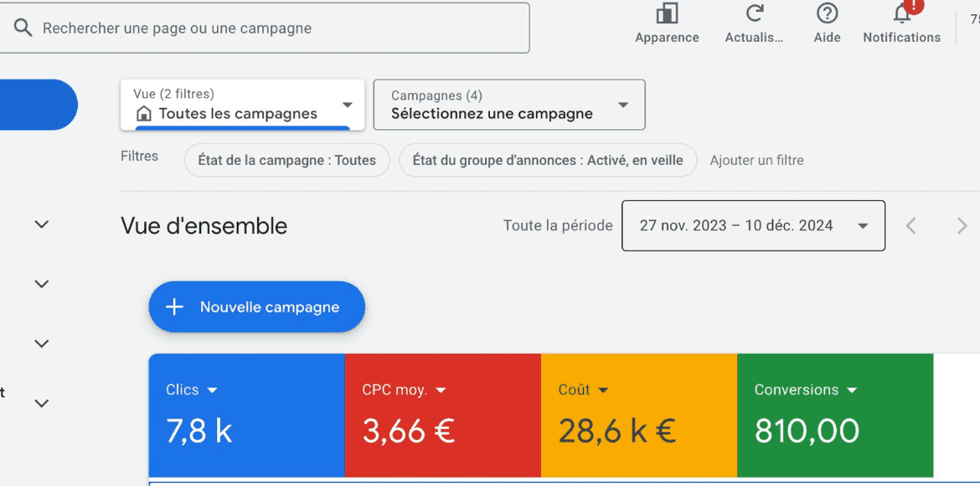Click the house icon in Vue selector

click(144, 114)
